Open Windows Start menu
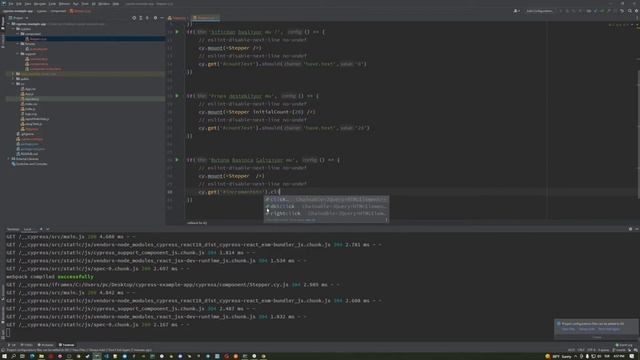 coord(4,356)
